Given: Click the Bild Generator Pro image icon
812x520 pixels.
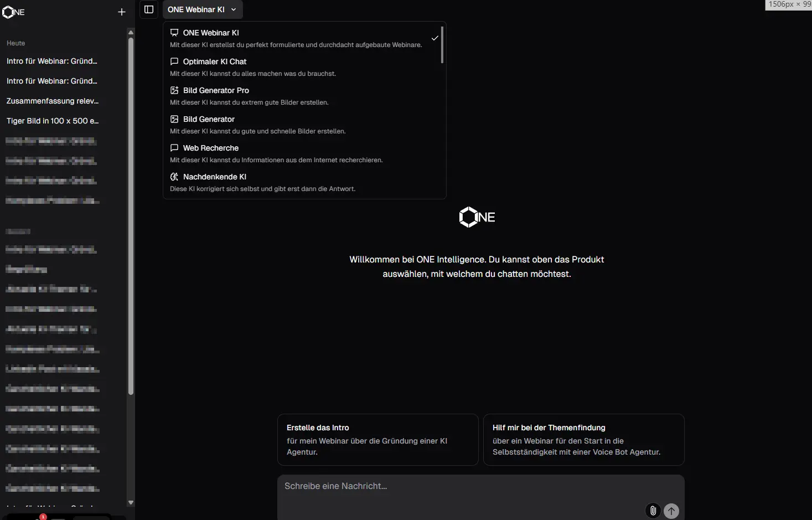Looking at the screenshot, I should click(174, 90).
